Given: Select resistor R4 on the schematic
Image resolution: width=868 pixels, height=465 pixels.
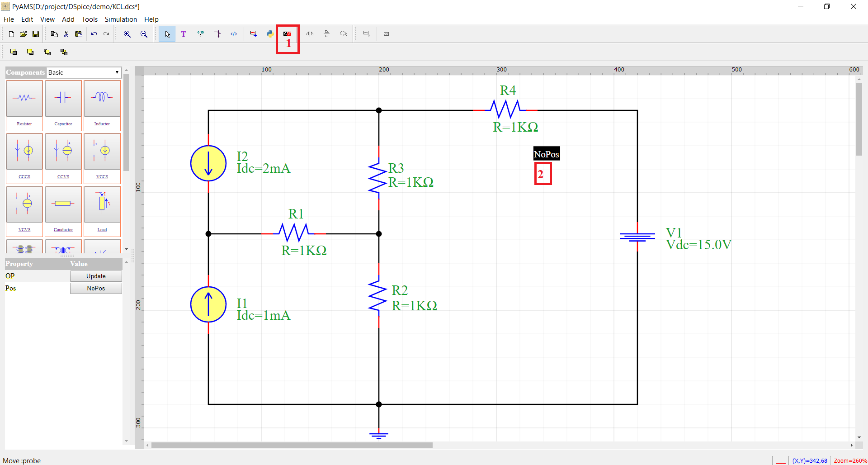Looking at the screenshot, I should [x=505, y=110].
